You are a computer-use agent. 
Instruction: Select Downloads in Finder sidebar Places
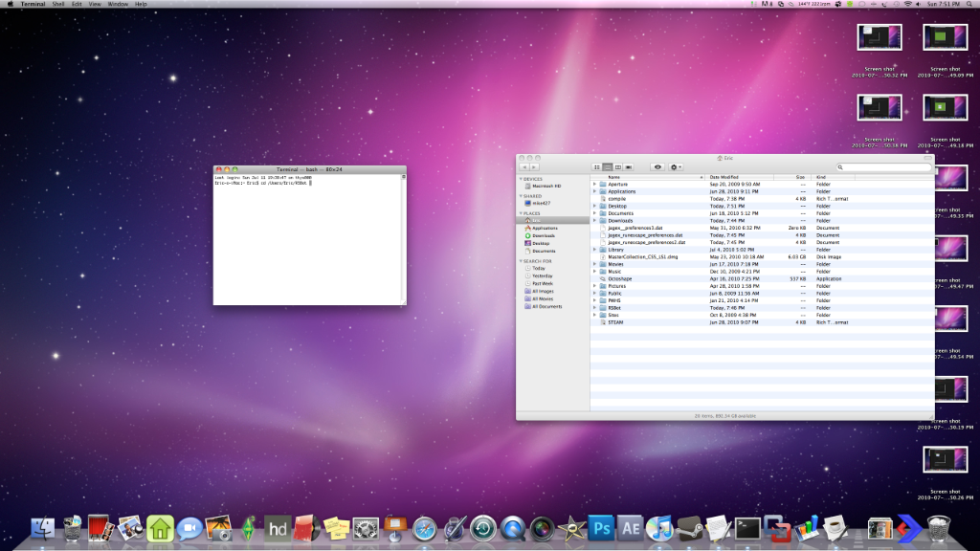tap(544, 235)
